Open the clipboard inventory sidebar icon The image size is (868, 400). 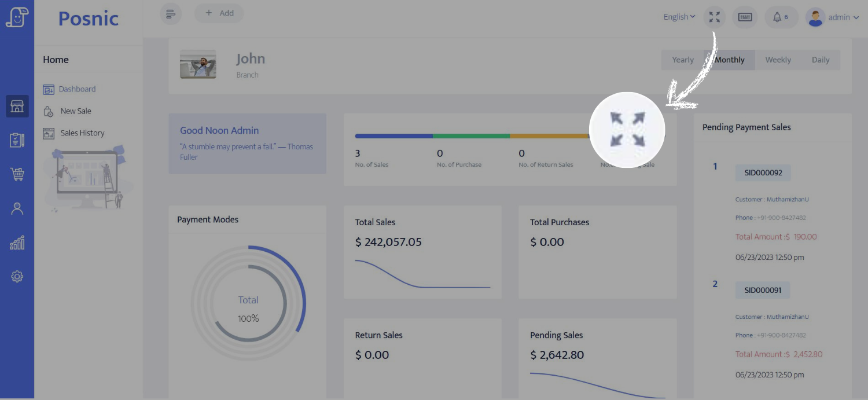[17, 140]
